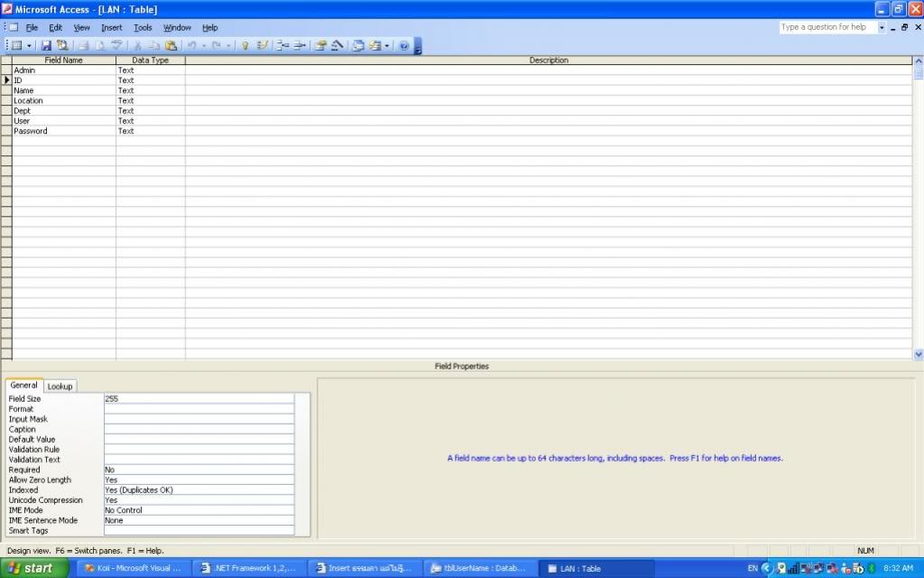The width and height of the screenshot is (924, 578).
Task: Click the Undo arrow icon
Action: (191, 45)
